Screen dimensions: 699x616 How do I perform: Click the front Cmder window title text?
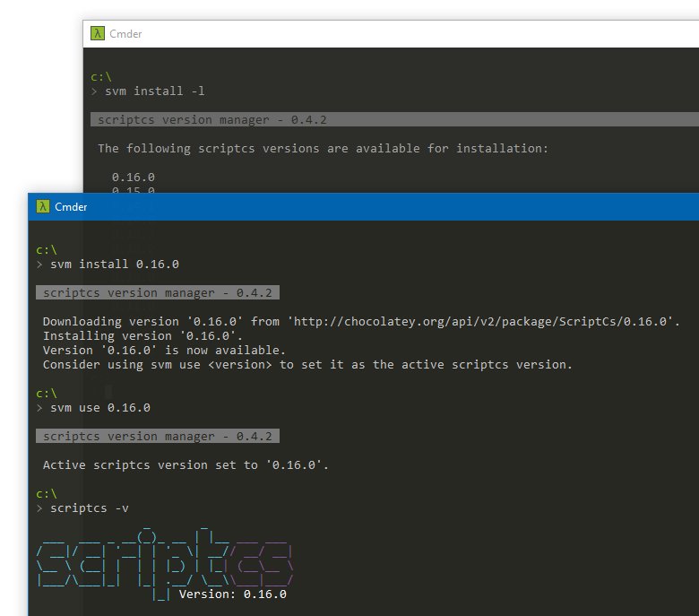tap(71, 207)
